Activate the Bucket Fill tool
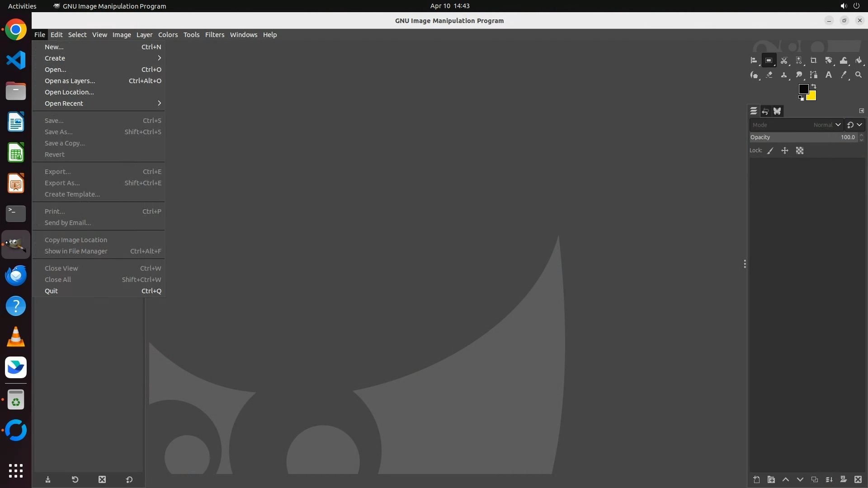Image resolution: width=868 pixels, height=488 pixels. coord(859,60)
